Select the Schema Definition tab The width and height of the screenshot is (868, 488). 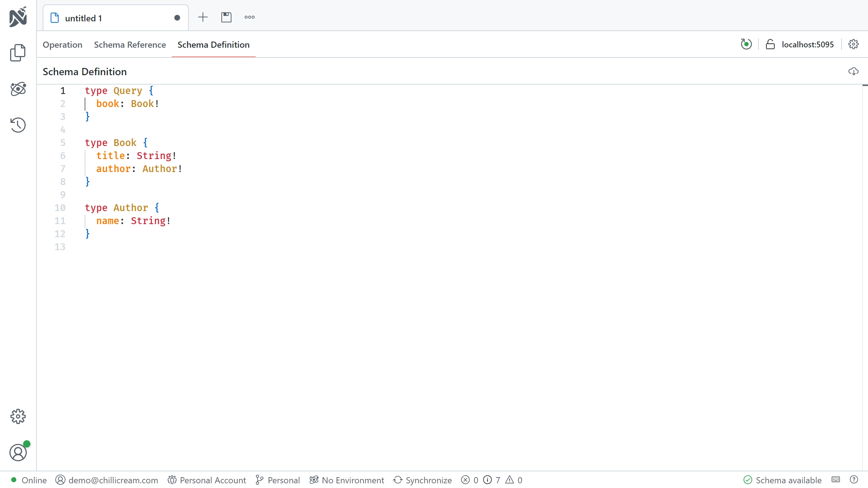(x=213, y=44)
